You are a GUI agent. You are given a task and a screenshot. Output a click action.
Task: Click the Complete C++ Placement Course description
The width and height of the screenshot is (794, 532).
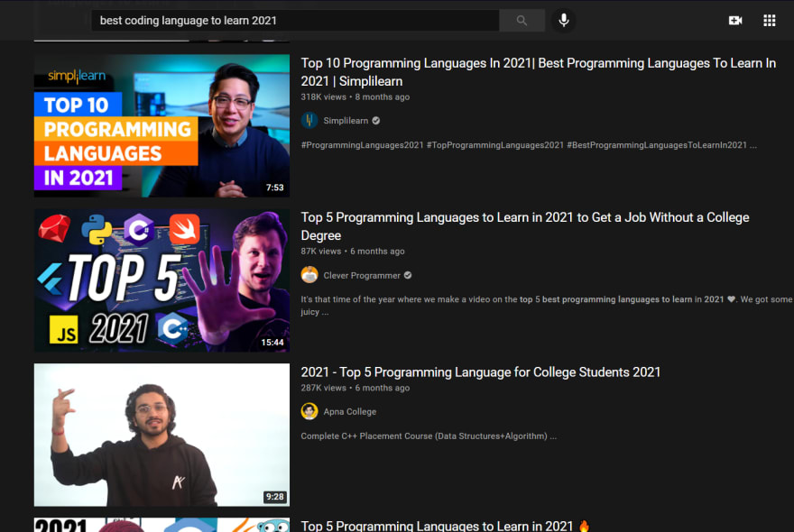[429, 436]
